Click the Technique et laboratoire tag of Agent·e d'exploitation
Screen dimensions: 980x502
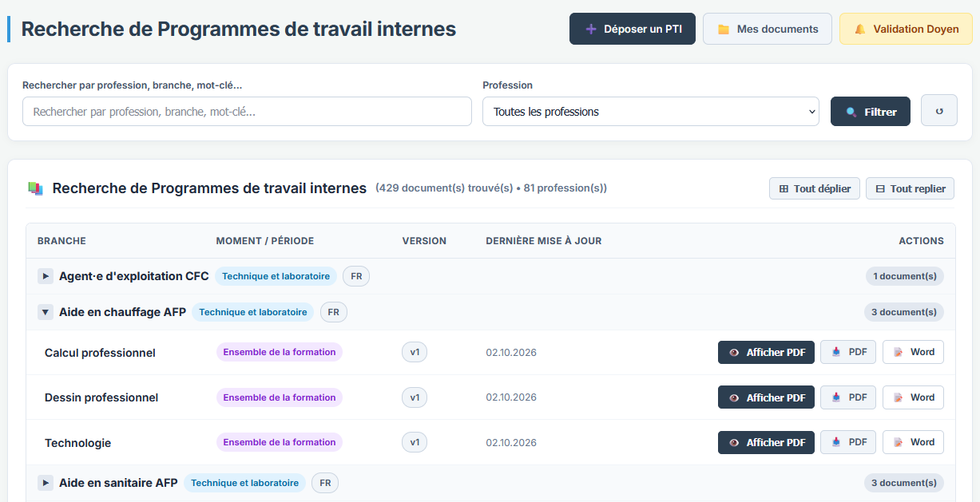pos(276,276)
